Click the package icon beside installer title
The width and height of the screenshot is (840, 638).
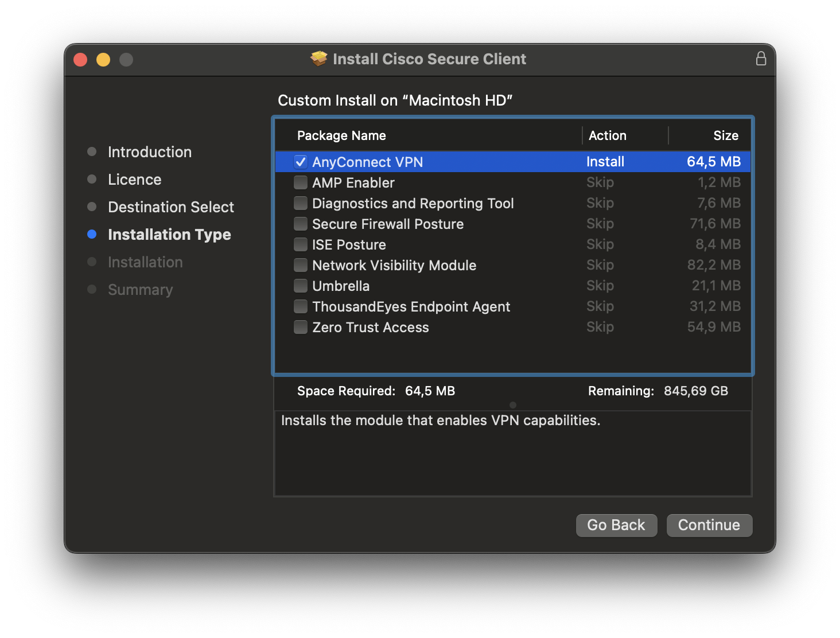[319, 59]
